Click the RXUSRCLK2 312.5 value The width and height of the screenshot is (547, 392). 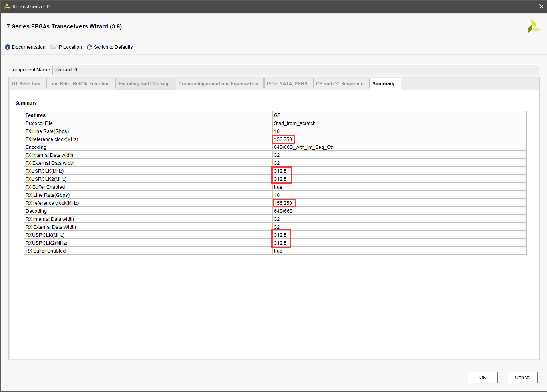coord(280,243)
